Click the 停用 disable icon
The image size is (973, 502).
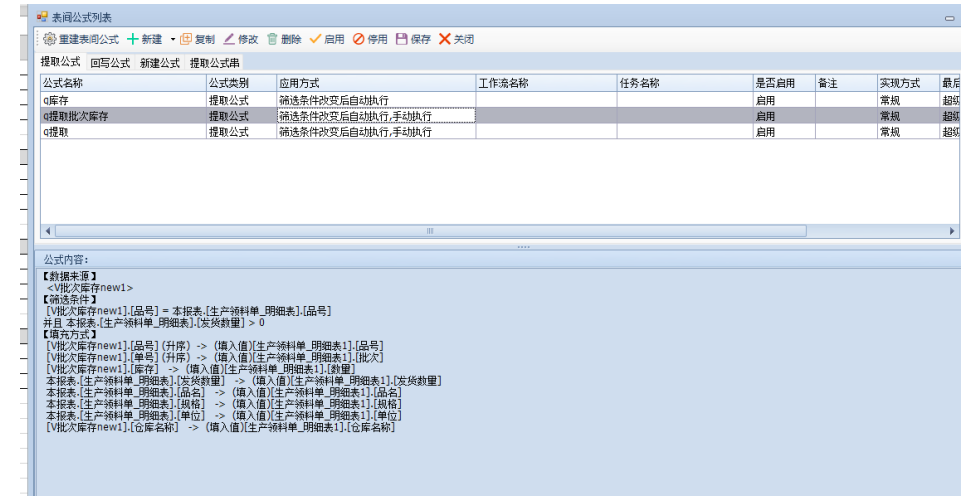[358, 39]
